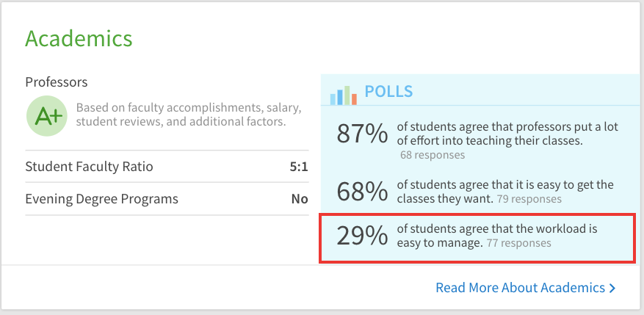644x315 pixels.
Task: Click the Evening Degree Programs 'No' value
Action: coord(300,199)
